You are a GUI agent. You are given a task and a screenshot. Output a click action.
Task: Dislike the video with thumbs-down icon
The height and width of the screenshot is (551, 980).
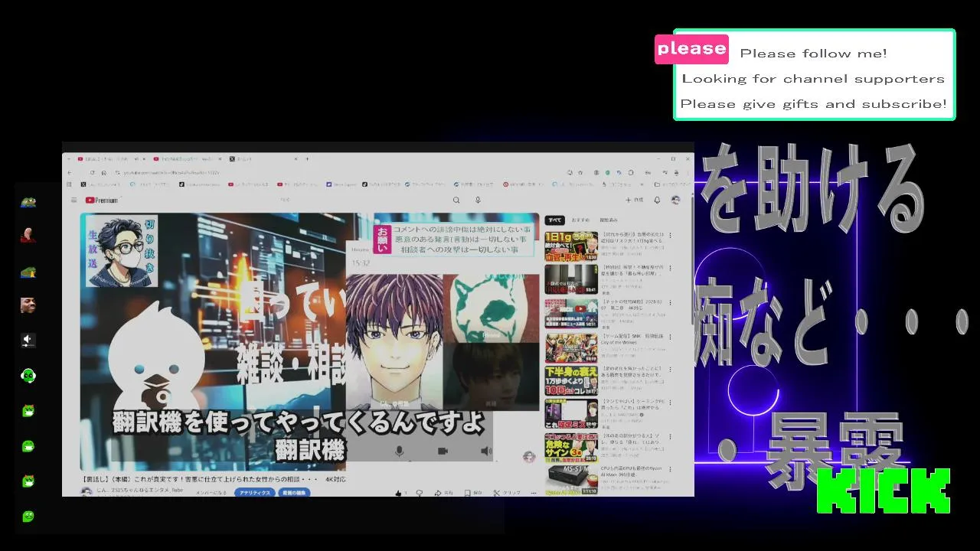(x=420, y=493)
